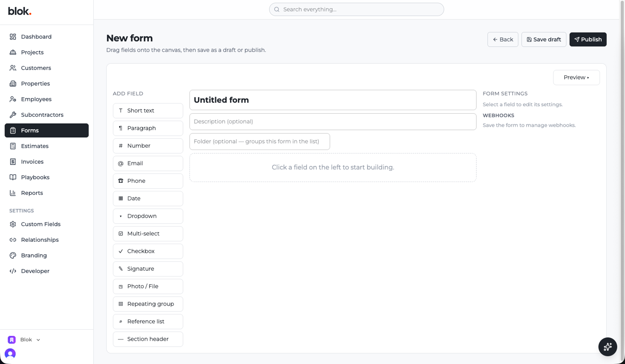Add a Repeating group field
625x364 pixels.
tap(148, 304)
